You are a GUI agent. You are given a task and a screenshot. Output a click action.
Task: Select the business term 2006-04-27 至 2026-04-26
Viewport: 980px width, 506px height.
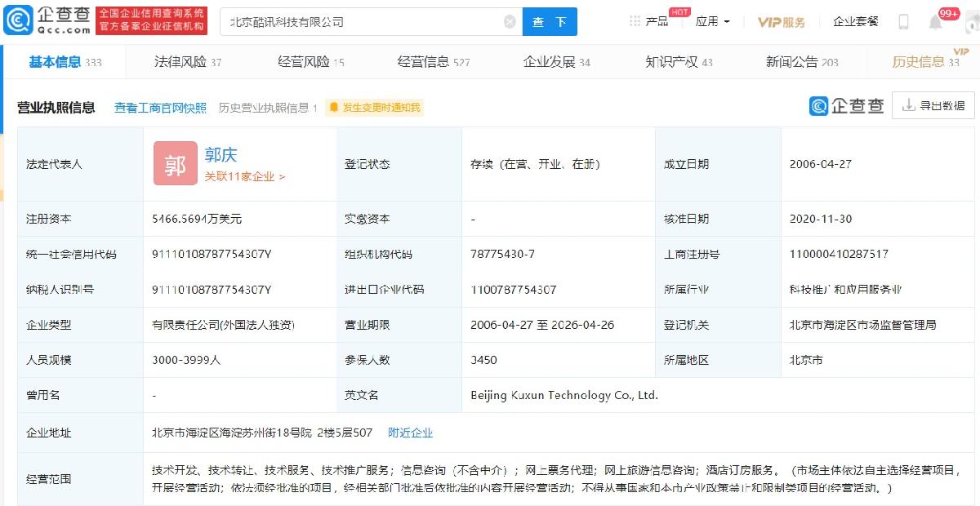[x=542, y=325]
